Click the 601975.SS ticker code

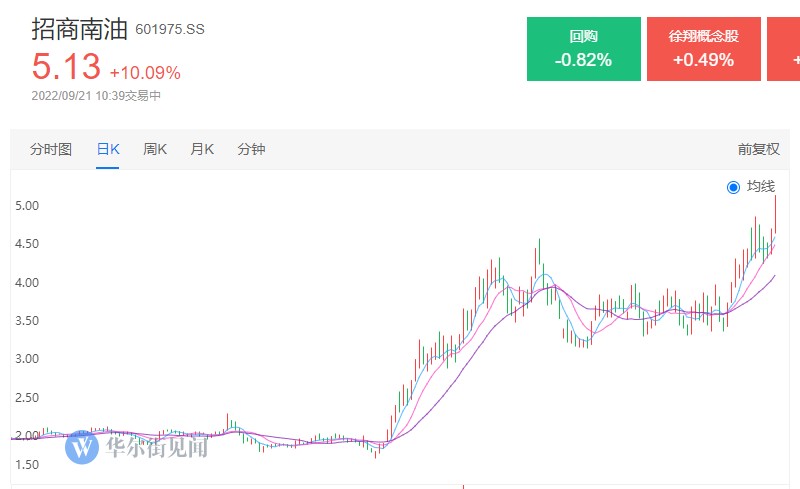pos(170,29)
